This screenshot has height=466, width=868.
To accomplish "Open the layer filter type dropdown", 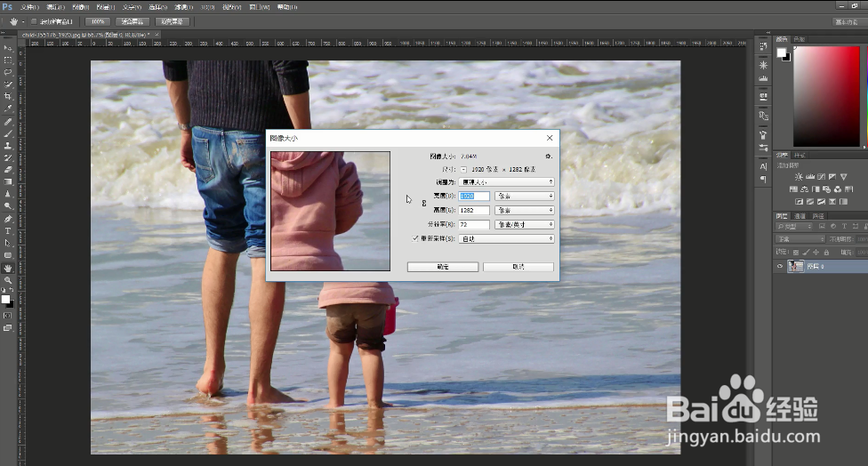I will click(794, 227).
